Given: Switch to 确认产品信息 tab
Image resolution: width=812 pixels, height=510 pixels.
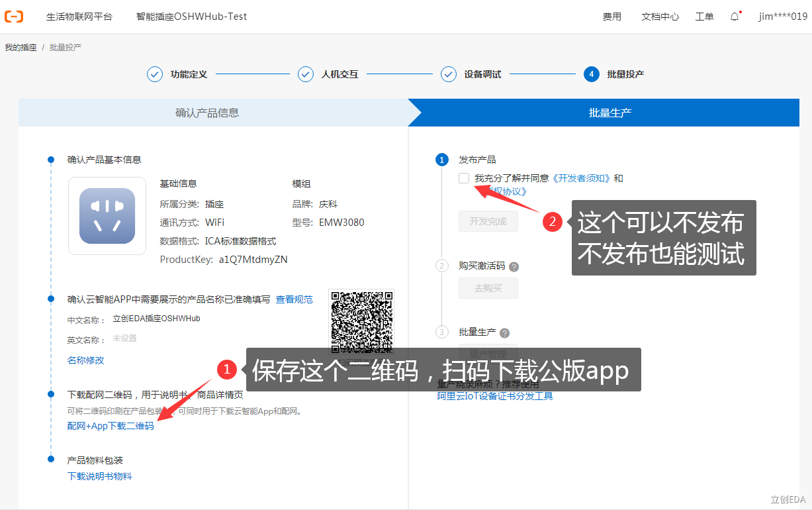Looking at the screenshot, I should pos(207,113).
